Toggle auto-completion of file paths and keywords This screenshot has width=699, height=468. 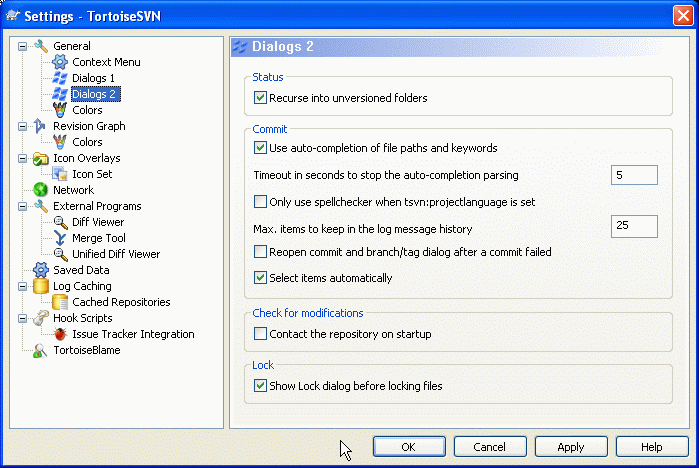(x=260, y=148)
